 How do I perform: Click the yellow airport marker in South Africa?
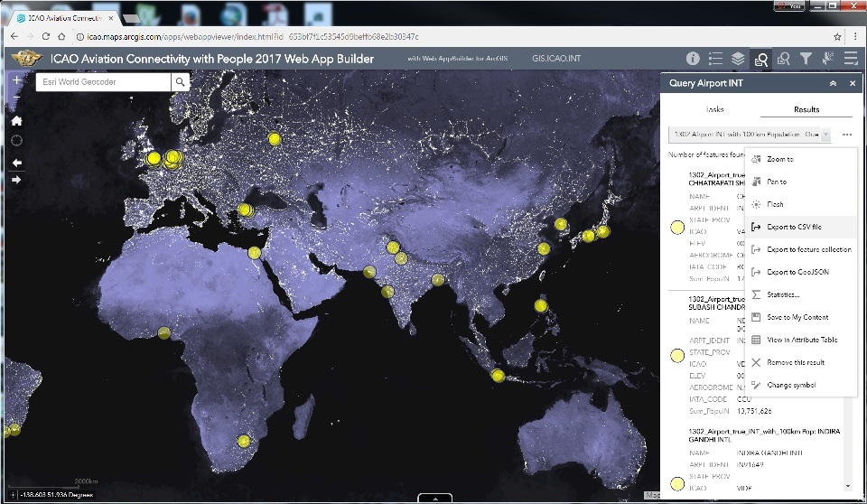point(243,441)
